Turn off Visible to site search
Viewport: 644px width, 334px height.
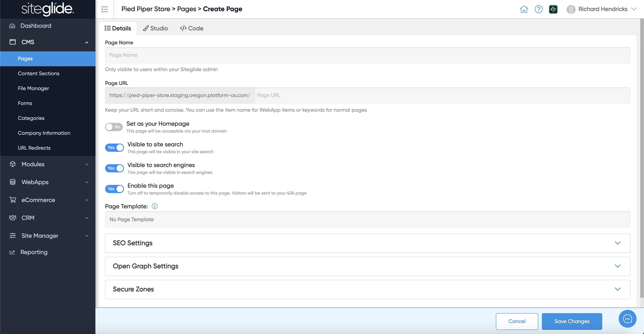pyautogui.click(x=114, y=148)
